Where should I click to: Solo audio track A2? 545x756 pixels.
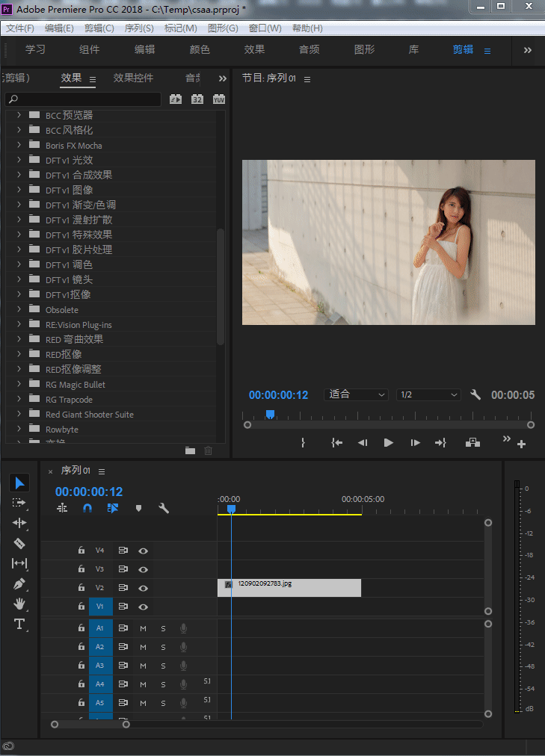tap(164, 648)
